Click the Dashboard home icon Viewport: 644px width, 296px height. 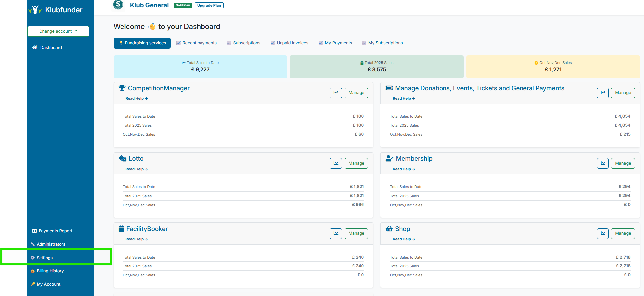point(35,47)
